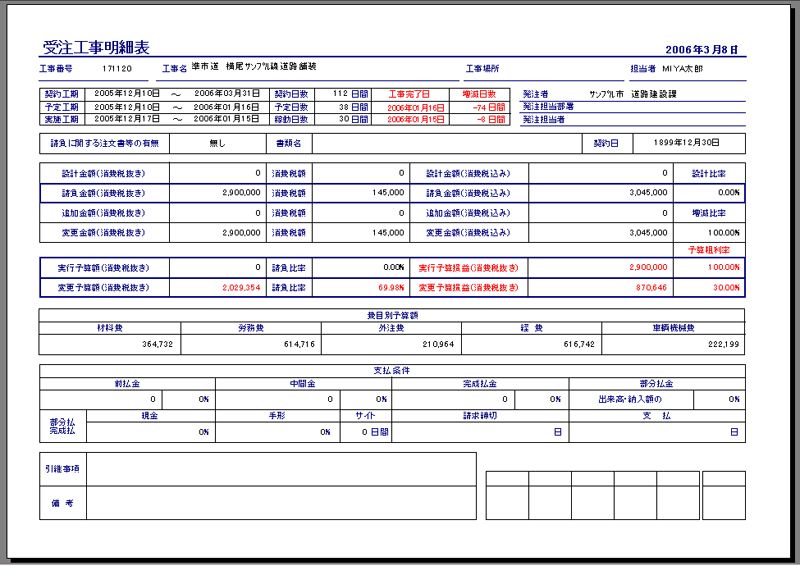Viewport: 800px width, 566px height.
Task: Click the 112 日間 contract days value
Action: coord(350,94)
